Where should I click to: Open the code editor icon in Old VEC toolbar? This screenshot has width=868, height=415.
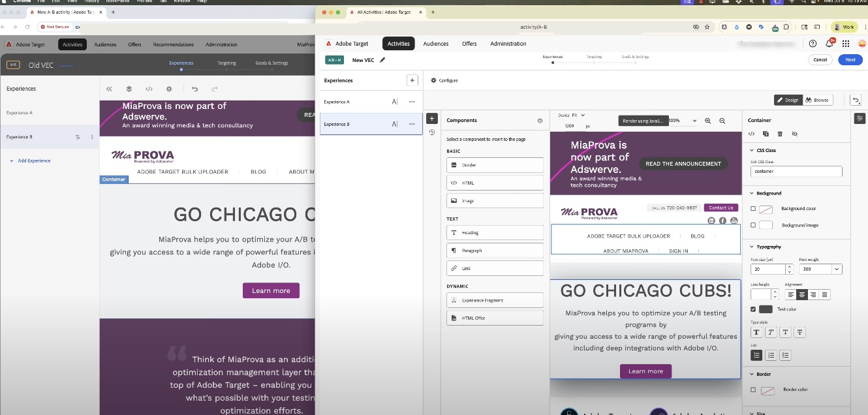[149, 89]
